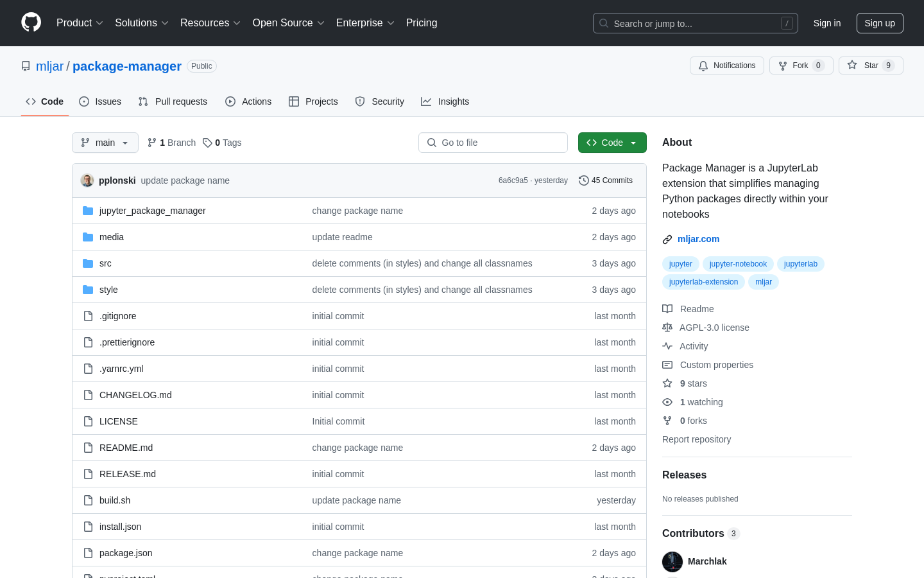Click the jupyter_package_manager folder icon
Image resolution: width=924 pixels, height=578 pixels.
[88, 211]
